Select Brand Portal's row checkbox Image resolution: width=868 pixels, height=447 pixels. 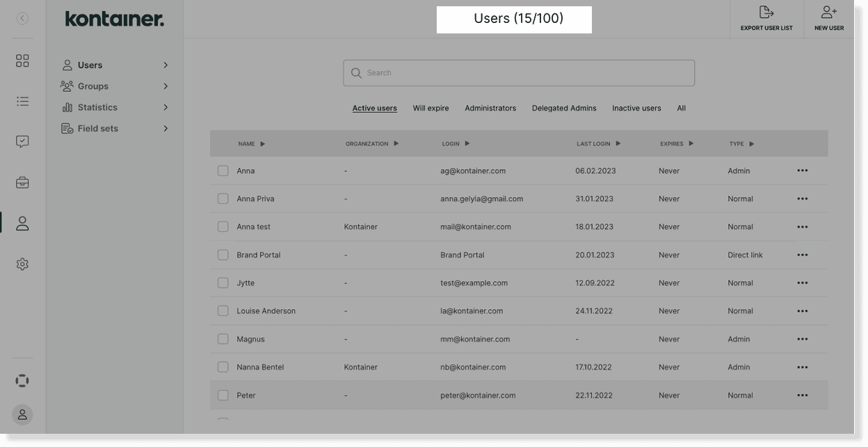tap(223, 254)
